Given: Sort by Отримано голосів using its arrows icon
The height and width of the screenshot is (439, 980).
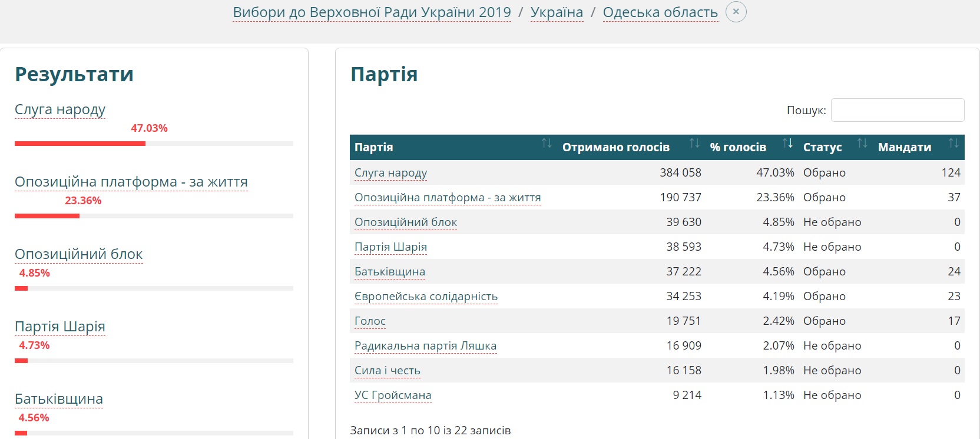Looking at the screenshot, I should [694, 143].
